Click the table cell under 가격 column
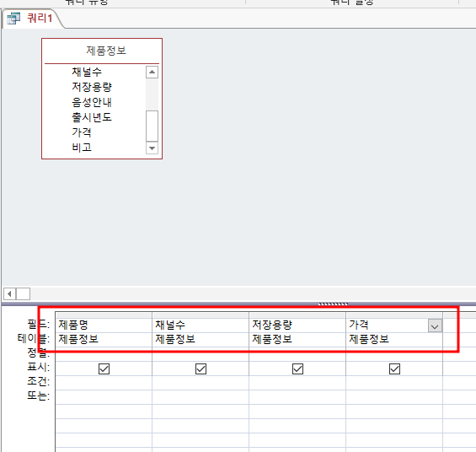Viewport: 476px width, 452px height. click(x=394, y=339)
